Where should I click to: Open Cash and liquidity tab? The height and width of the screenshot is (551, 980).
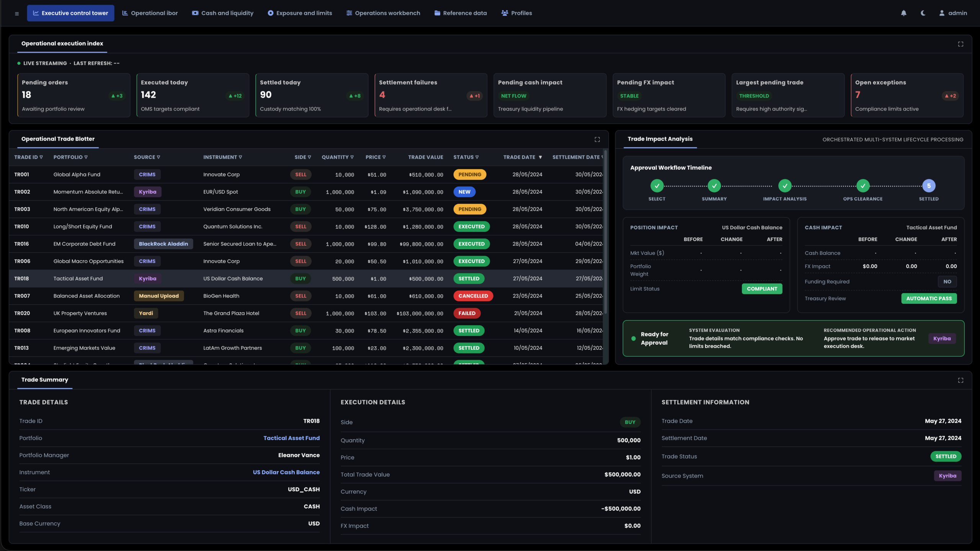click(222, 13)
